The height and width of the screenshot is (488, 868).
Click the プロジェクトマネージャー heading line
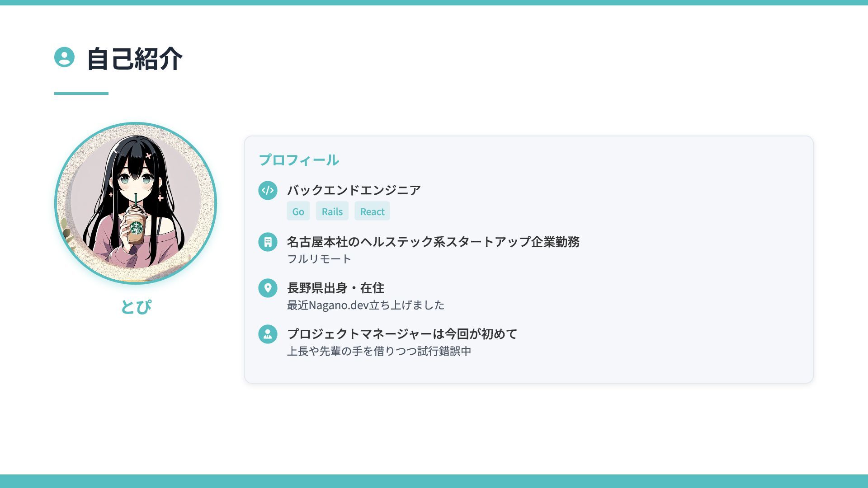pyautogui.click(x=402, y=334)
